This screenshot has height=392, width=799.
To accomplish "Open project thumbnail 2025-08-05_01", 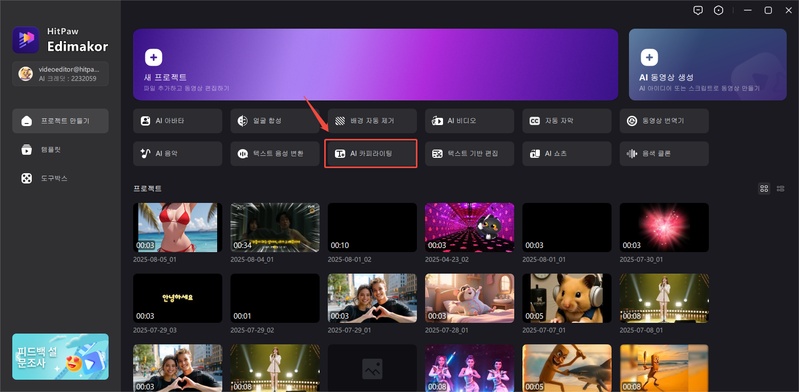I will click(177, 227).
